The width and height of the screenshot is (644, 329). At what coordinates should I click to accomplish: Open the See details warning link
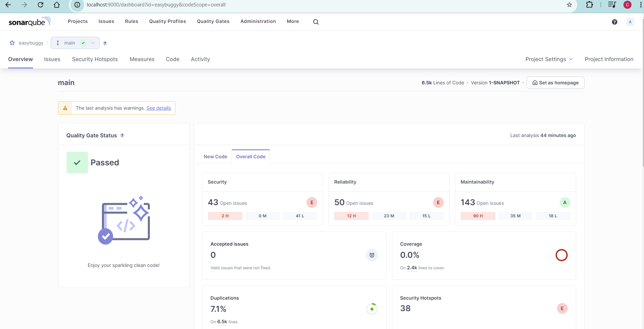coord(159,108)
